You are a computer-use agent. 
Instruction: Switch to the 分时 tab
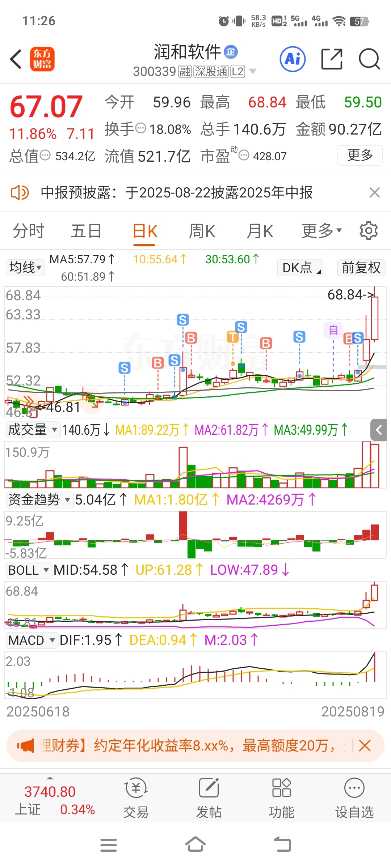point(29,231)
